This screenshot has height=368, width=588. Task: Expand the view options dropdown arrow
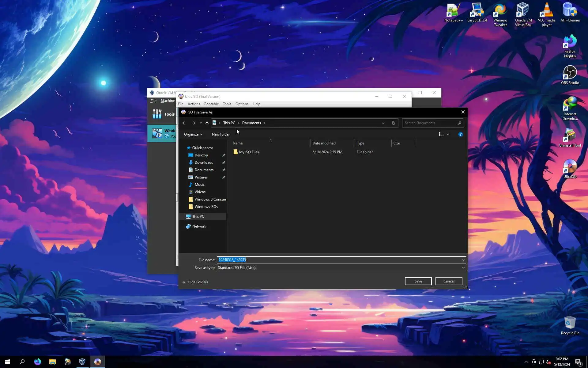point(448,134)
